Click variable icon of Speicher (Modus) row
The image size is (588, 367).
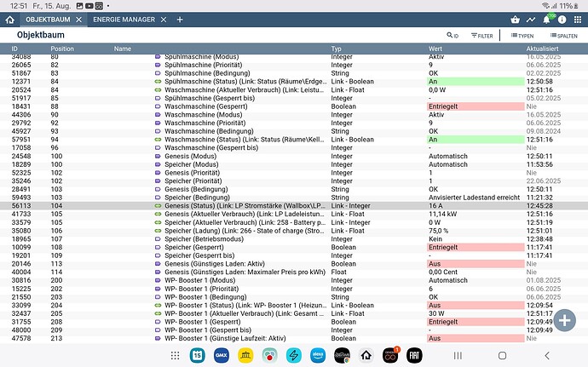[158, 164]
